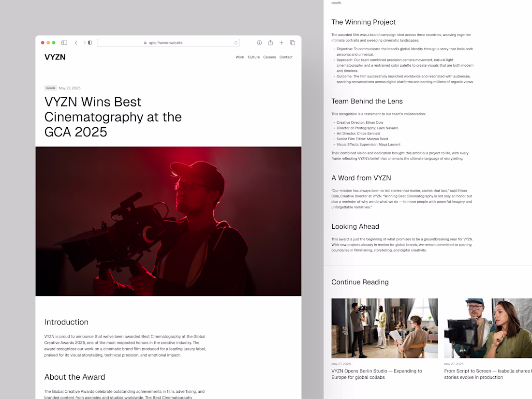Open the Work nav link
Image resolution: width=532 pixels, height=399 pixels.
pyautogui.click(x=240, y=57)
